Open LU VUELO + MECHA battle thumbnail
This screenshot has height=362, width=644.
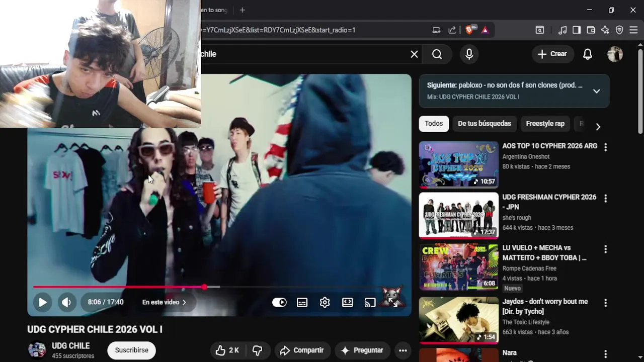pos(459,266)
